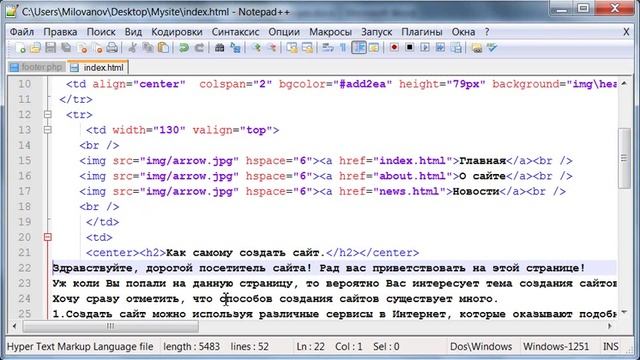
Task: Close document with X in menu bar
Action: coord(626,32)
